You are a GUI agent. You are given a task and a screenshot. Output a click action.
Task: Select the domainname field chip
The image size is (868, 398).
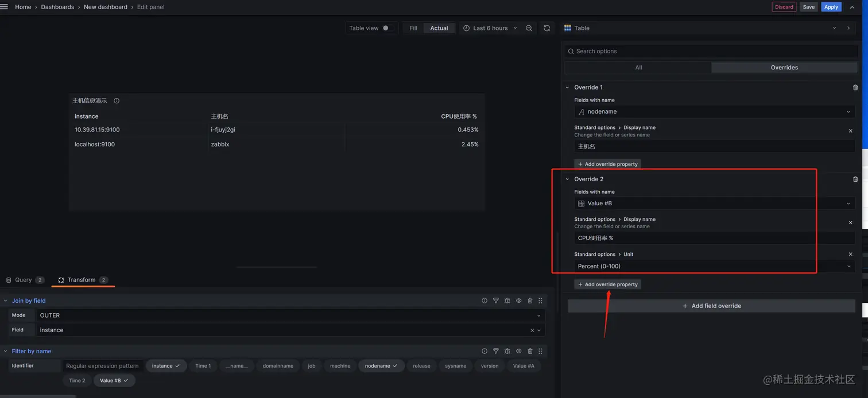pos(278,366)
